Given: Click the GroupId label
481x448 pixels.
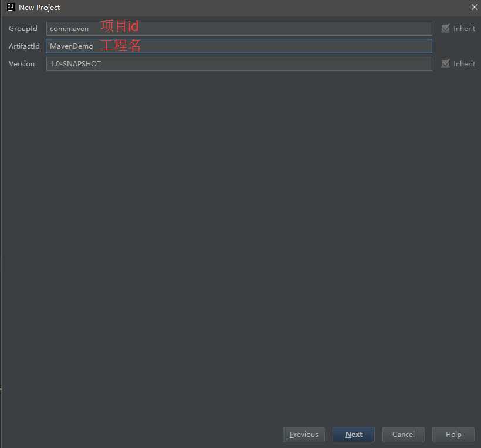Looking at the screenshot, I should [x=23, y=29].
